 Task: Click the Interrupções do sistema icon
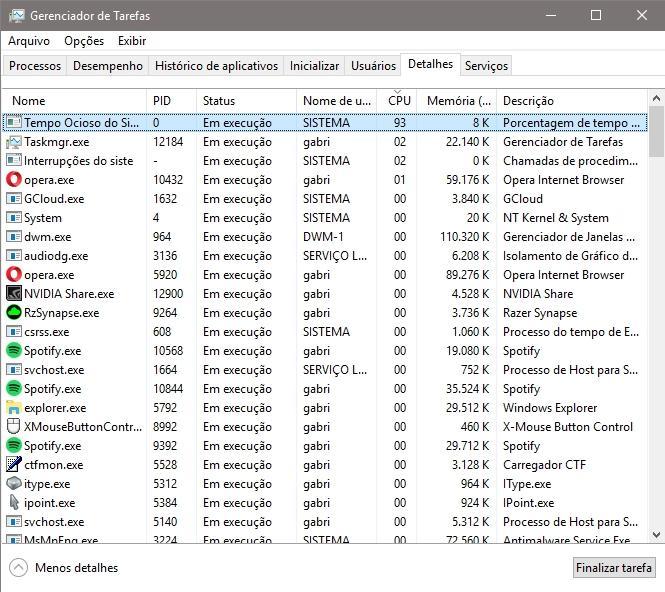[x=14, y=161]
